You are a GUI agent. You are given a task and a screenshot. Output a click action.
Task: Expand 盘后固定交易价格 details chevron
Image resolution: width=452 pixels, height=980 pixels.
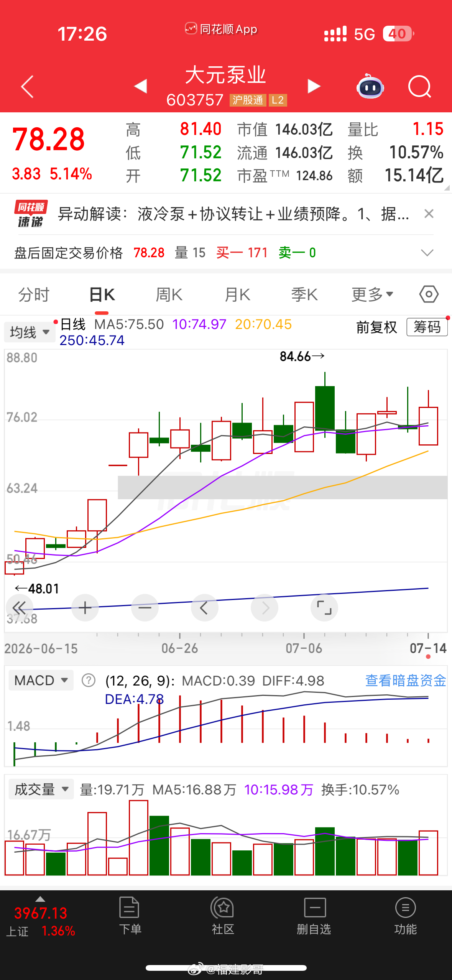[x=427, y=253]
